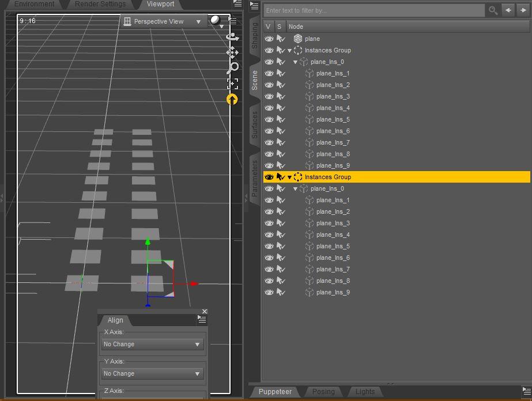Toggle selectability arrow for plane node

pyautogui.click(x=281, y=39)
